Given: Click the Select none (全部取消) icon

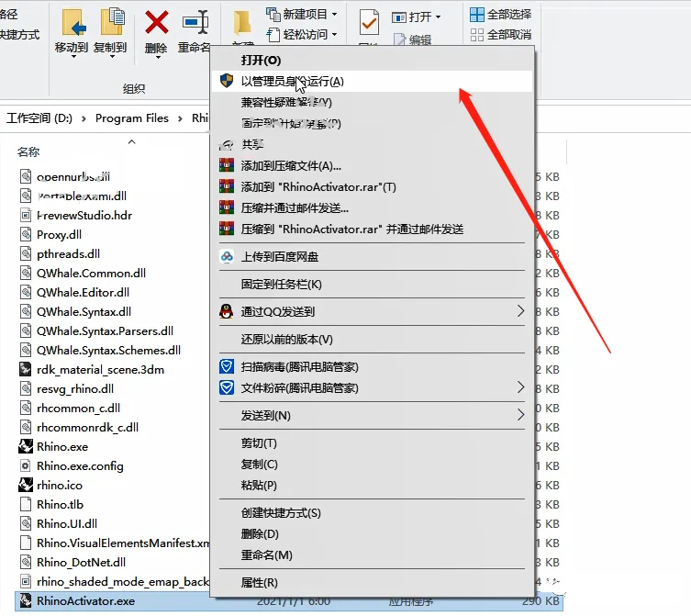Looking at the screenshot, I should point(477,34).
